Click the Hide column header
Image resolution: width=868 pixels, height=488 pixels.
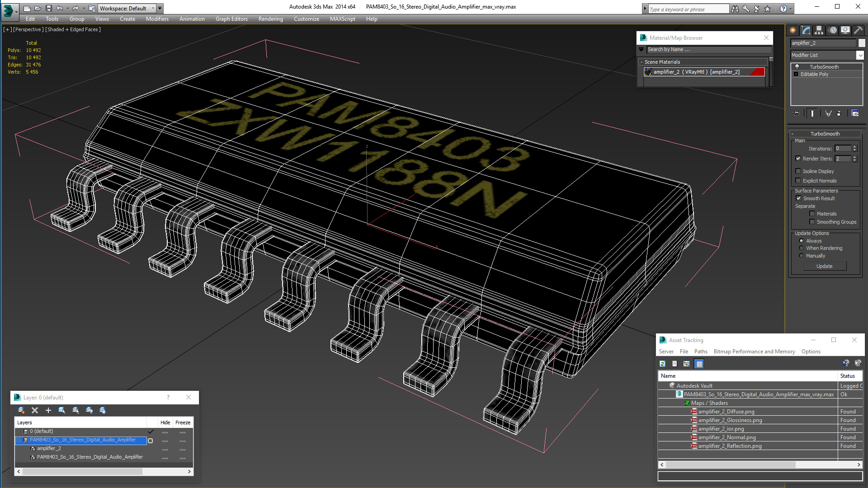pos(165,422)
